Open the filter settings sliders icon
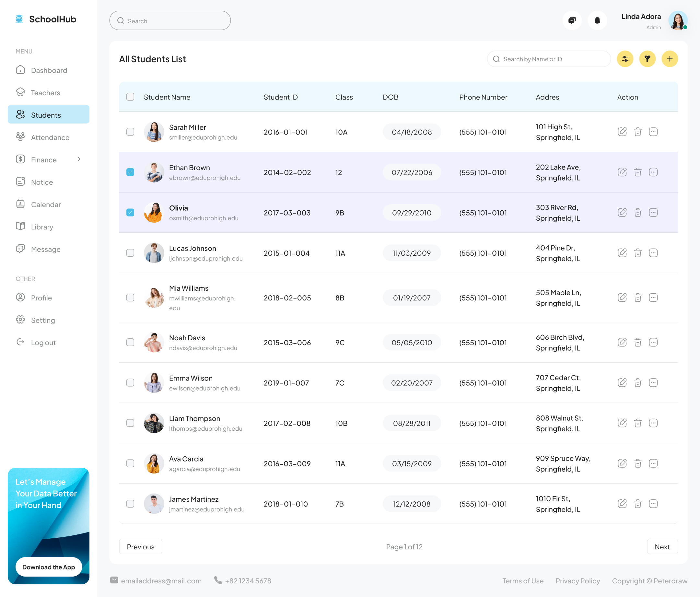The width and height of the screenshot is (700, 597). pos(625,58)
